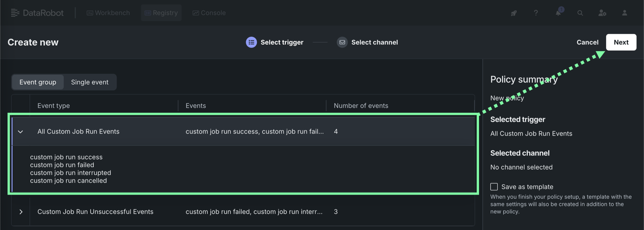The image size is (644, 230).
Task: Click the Select channel envelope icon
Action: click(x=342, y=42)
